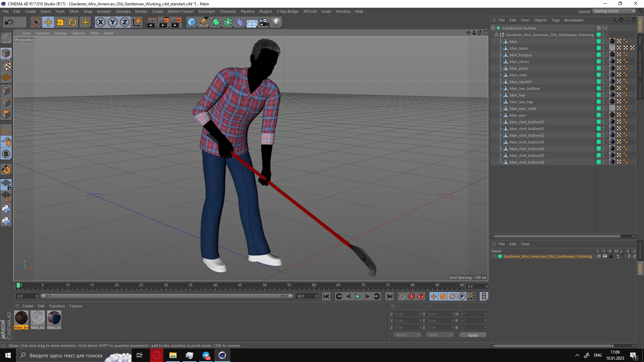This screenshot has width=644, height=362.
Task: Select the first Man_bo material thumbnail
Action: tap(21, 320)
